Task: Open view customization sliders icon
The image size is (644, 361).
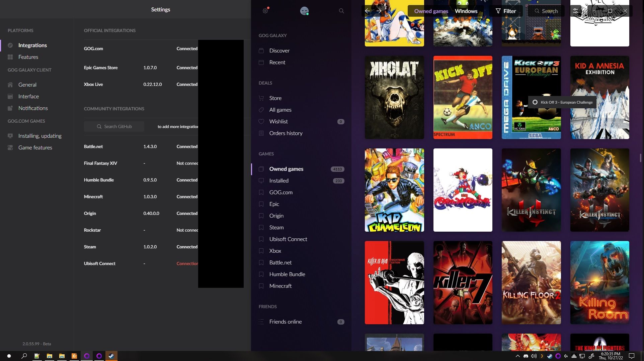Action: pos(575,11)
